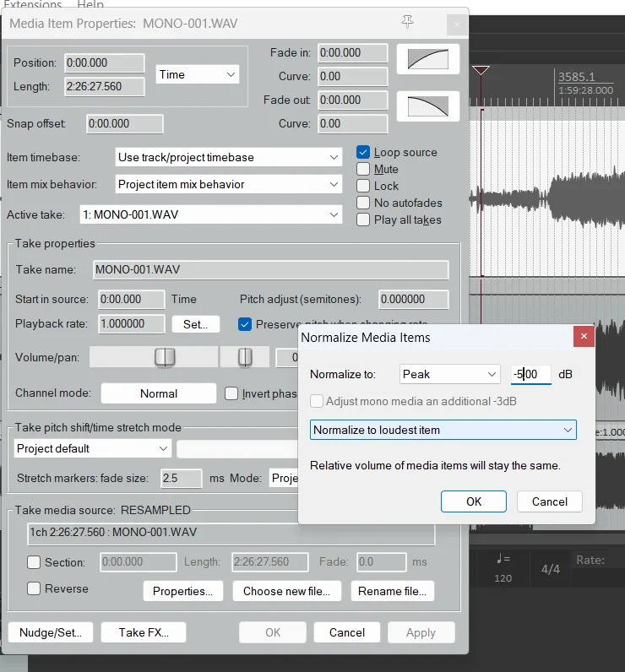
Task: Open the Normalize to loudest item dropdown
Action: 443,430
